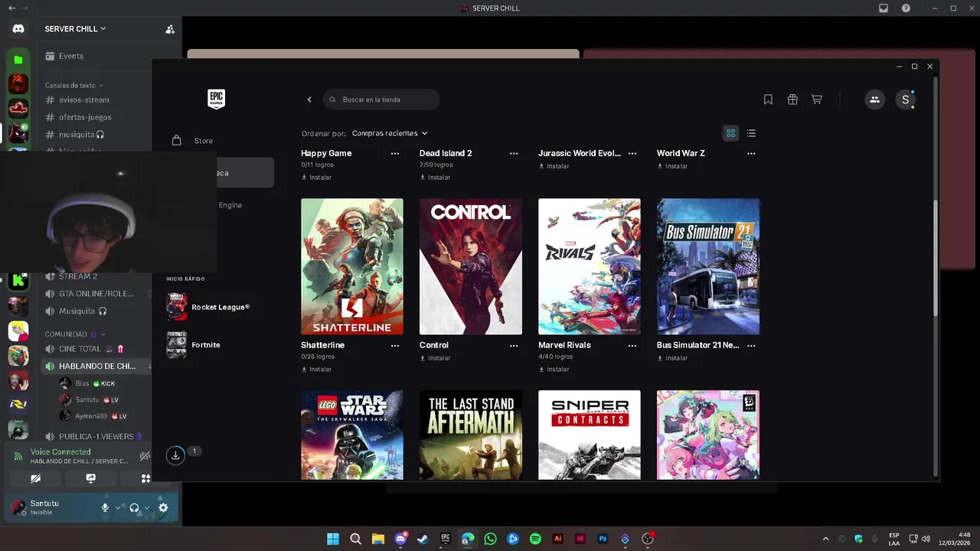Screen dimensions: 980x551
Task: Toggle Discord camera on
Action: coord(35,478)
